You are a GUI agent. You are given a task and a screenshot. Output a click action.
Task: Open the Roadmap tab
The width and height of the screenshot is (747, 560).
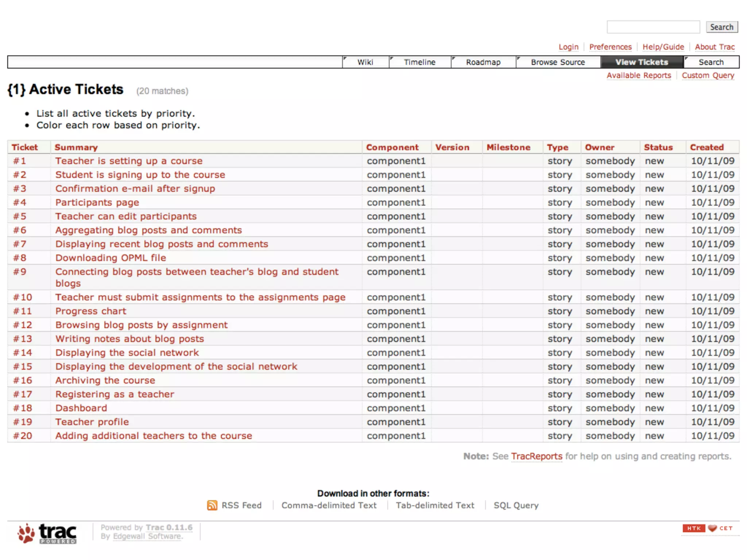click(483, 62)
